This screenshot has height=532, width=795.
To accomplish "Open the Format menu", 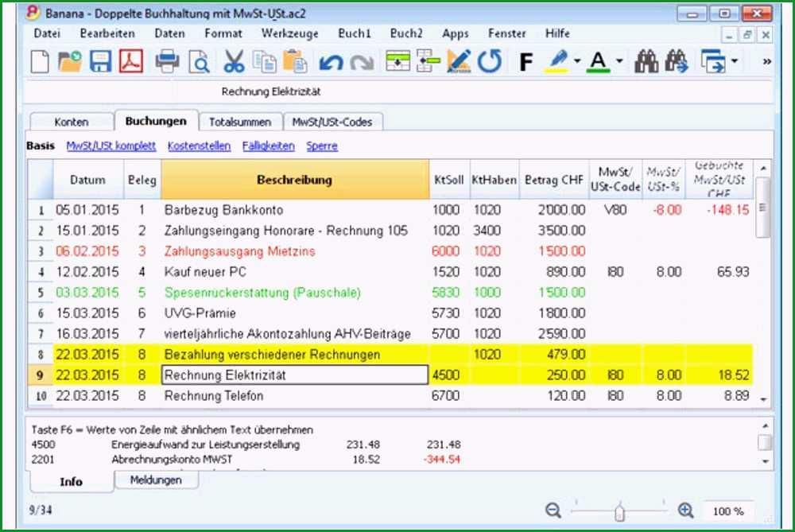I will pyautogui.click(x=223, y=33).
